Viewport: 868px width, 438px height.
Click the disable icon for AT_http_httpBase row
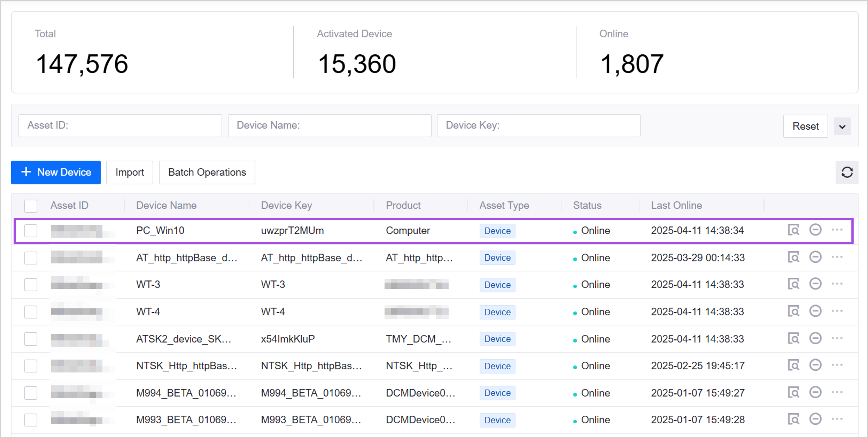tap(815, 257)
